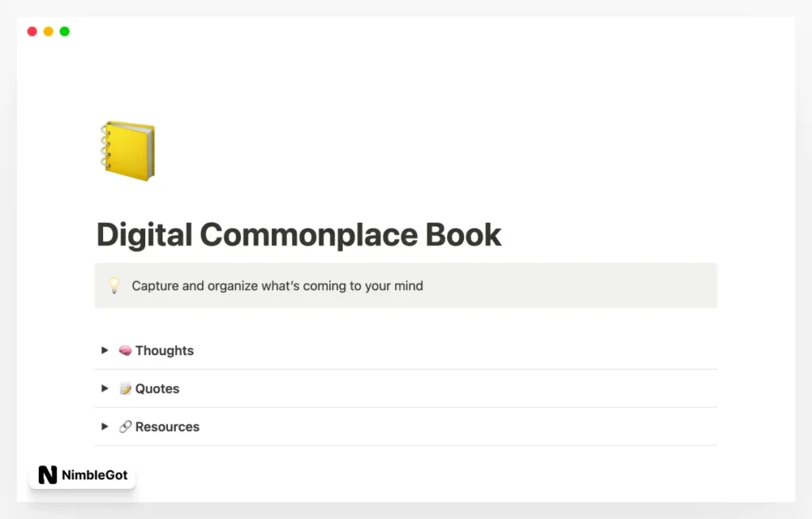The height and width of the screenshot is (519, 812).
Task: Open the Thoughts disclosure triangle
Action: [105, 349]
